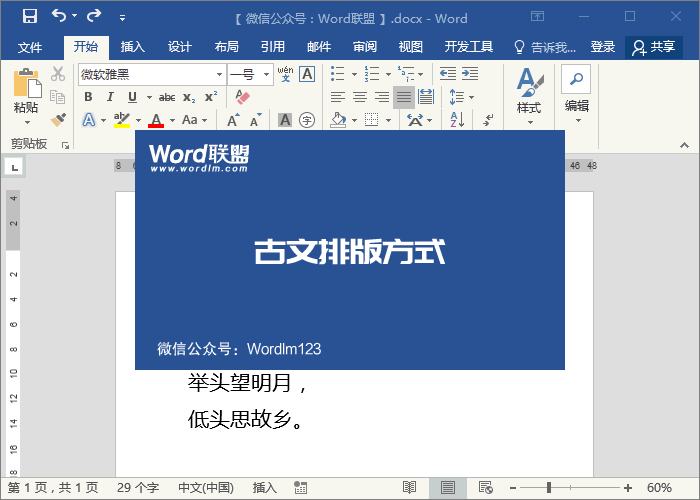Image resolution: width=700 pixels, height=500 pixels.
Task: Align text left
Action: coord(338,97)
